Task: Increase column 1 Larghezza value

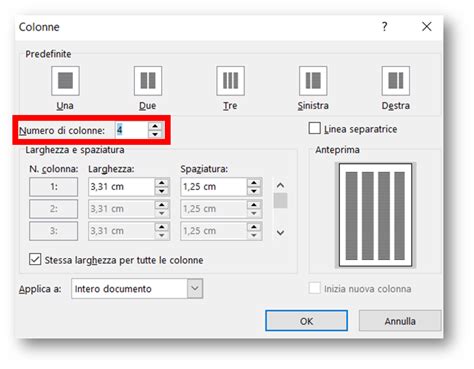Action: tap(162, 183)
